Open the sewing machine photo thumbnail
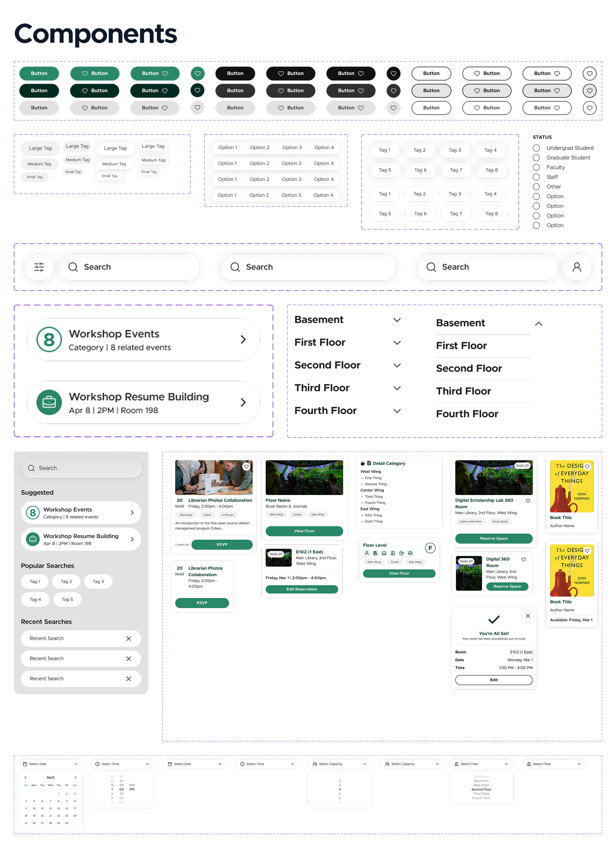 point(213,477)
